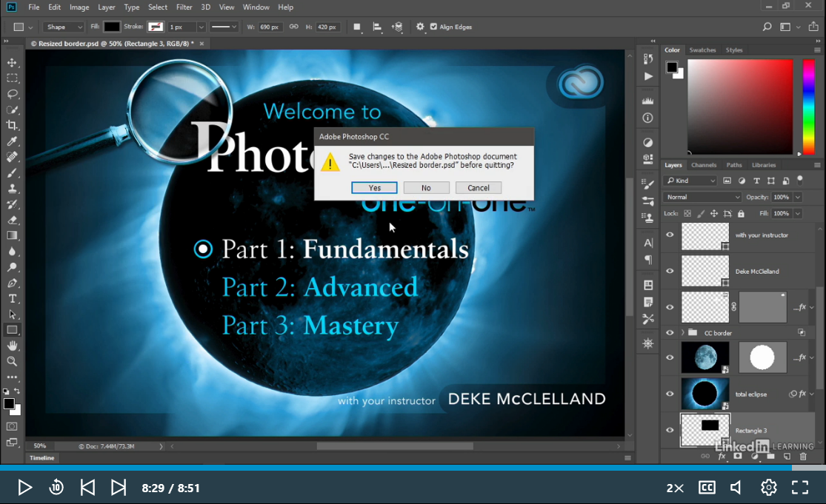Open the shape settings gear icon
This screenshot has height=504, width=826.
tap(420, 27)
